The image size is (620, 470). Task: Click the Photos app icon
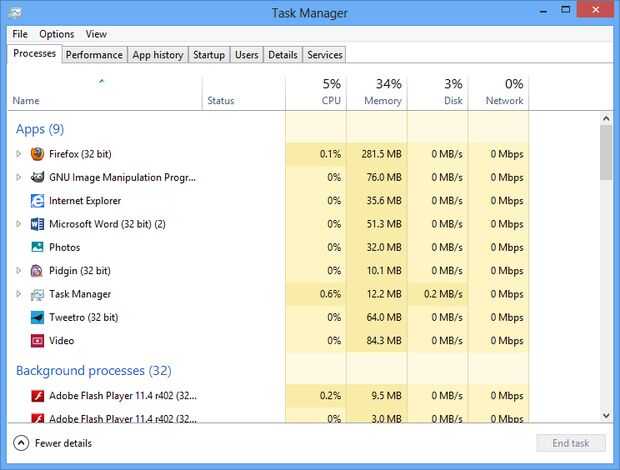click(x=37, y=247)
